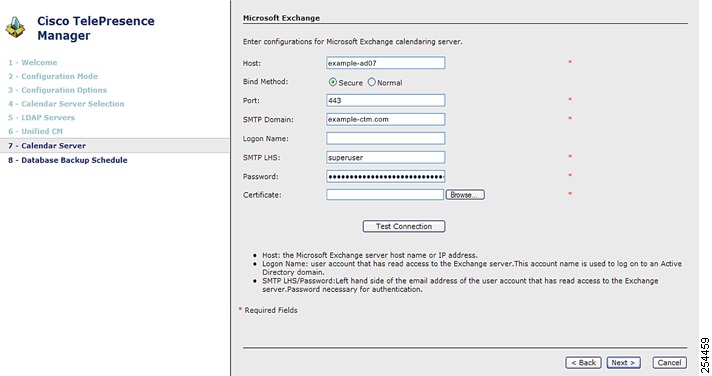Click the Next button
712x376 pixels.
pos(623,362)
